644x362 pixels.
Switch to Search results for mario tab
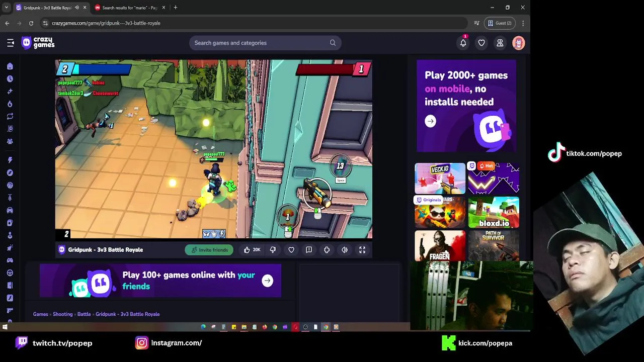pyautogui.click(x=130, y=8)
